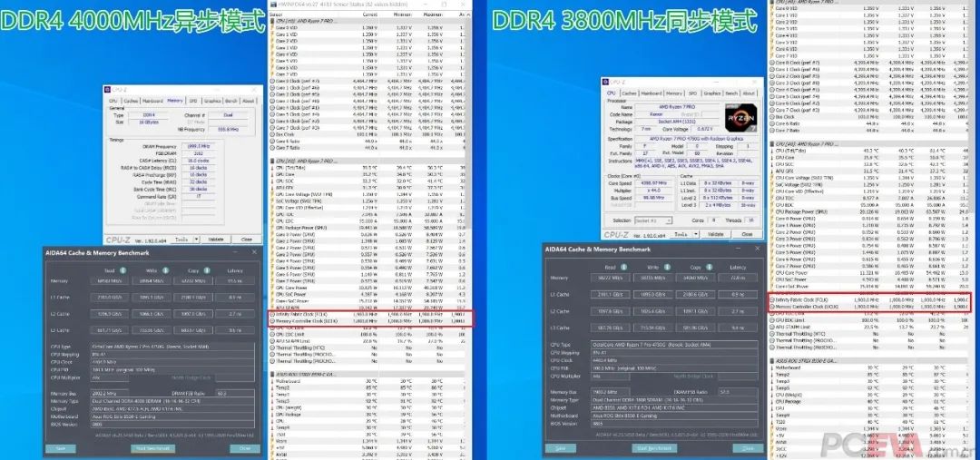
Task: Collapse the CPU [#0] AMD Ryzen 7 PRO section under the 3800MHz banner
Action: [770, 143]
